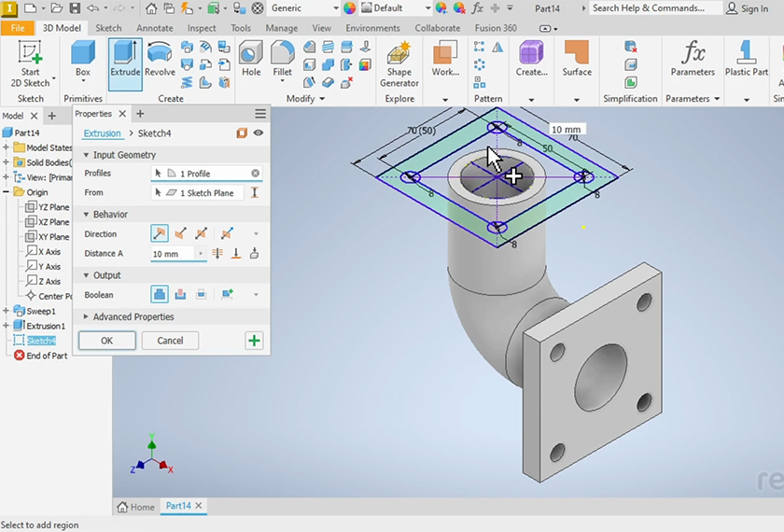The height and width of the screenshot is (532, 784).
Task: Set direction to Symmetric
Action: 201,234
